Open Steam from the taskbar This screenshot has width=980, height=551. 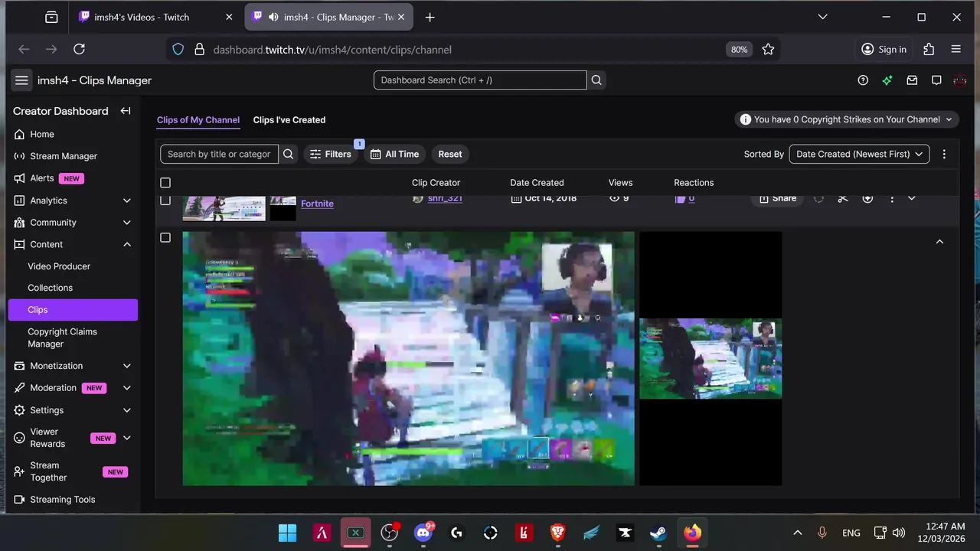[658, 533]
